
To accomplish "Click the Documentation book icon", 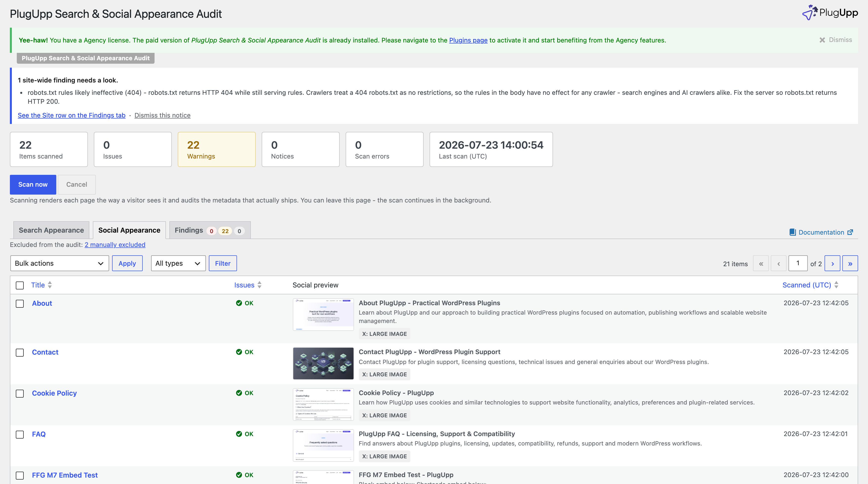I will tap(792, 232).
